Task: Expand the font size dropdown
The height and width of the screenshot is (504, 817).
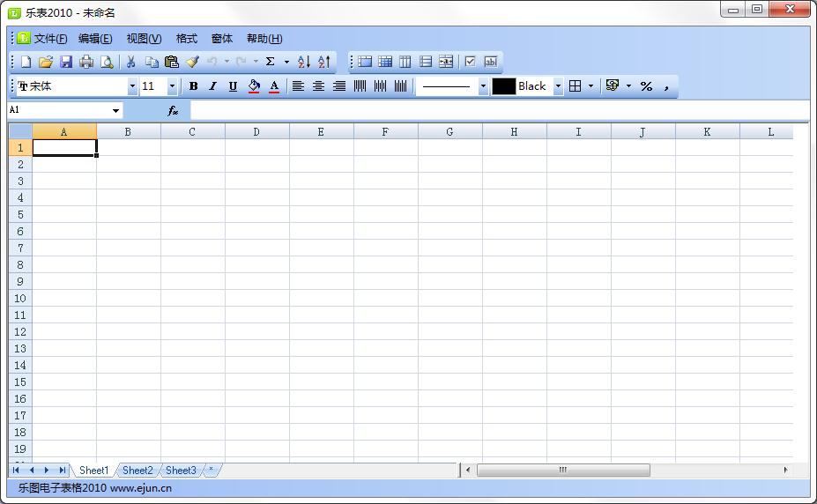Action: [172, 86]
